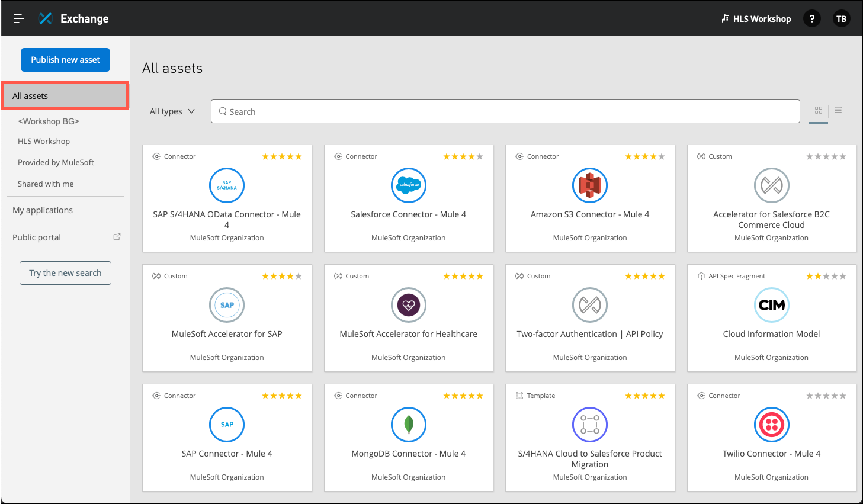Click the external link icon beside Public portal
Image resolution: width=863 pixels, height=504 pixels.
[117, 237]
